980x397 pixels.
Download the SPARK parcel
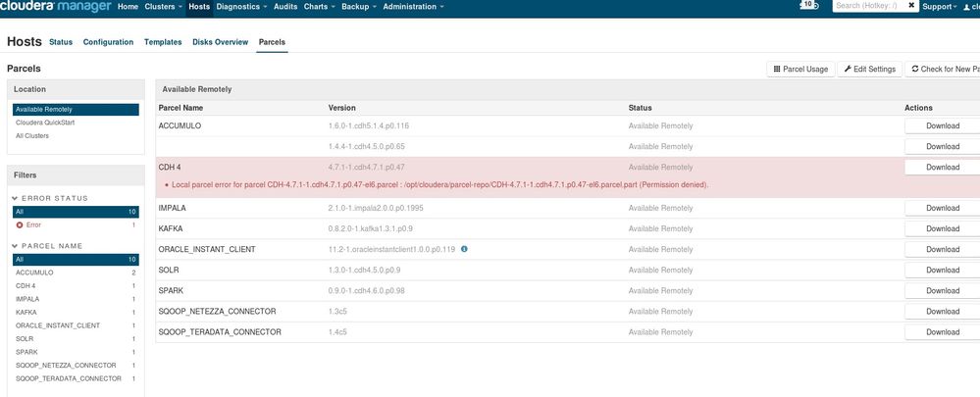pos(943,291)
